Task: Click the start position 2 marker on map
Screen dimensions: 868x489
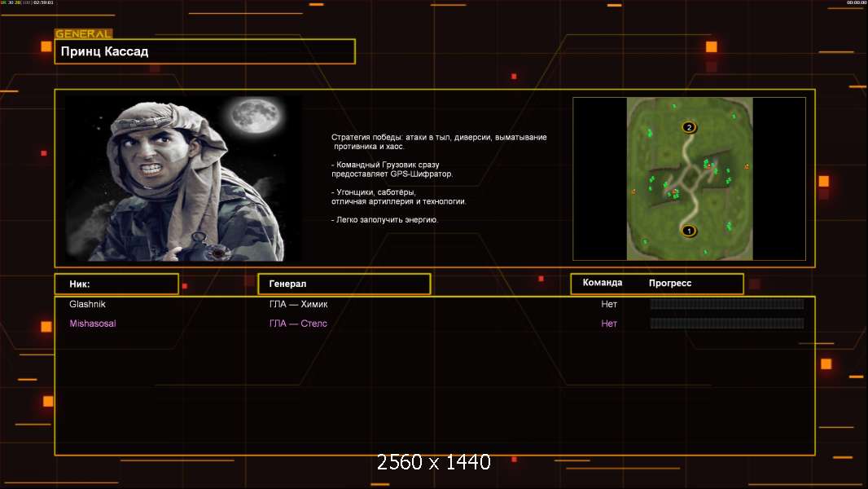Action: pyautogui.click(x=689, y=127)
